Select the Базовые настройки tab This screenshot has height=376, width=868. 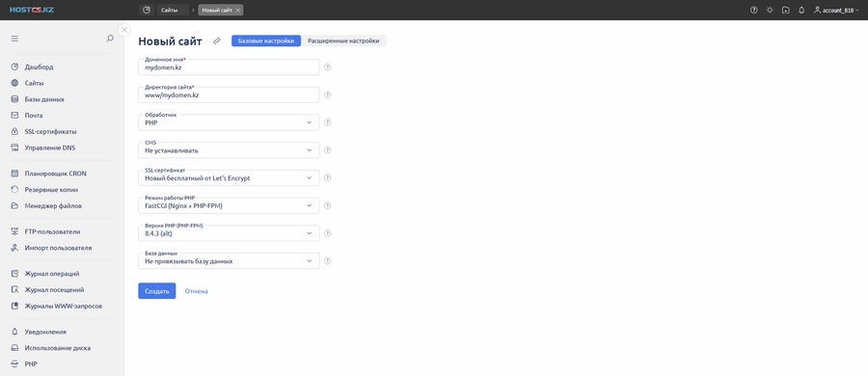click(266, 41)
